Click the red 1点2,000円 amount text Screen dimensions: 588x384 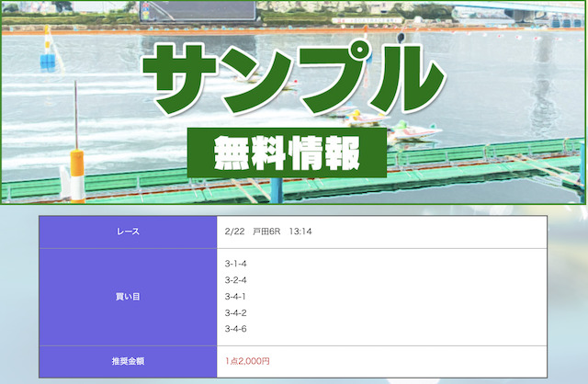247,361
